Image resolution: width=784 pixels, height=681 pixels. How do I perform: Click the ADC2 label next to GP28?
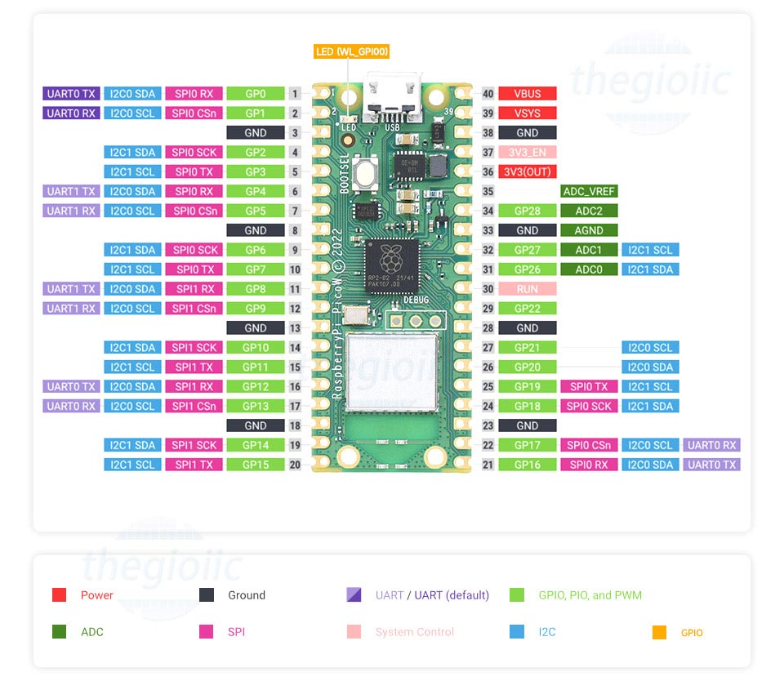[x=589, y=211]
